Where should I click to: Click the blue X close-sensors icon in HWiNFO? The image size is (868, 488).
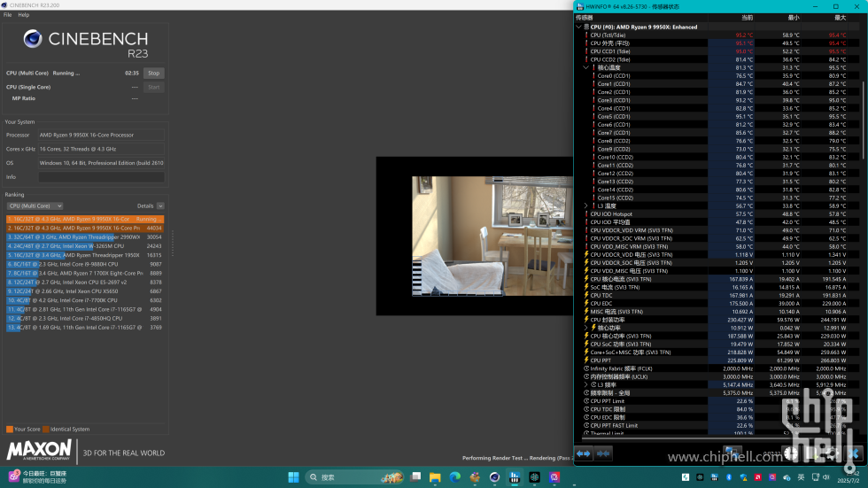click(x=854, y=453)
